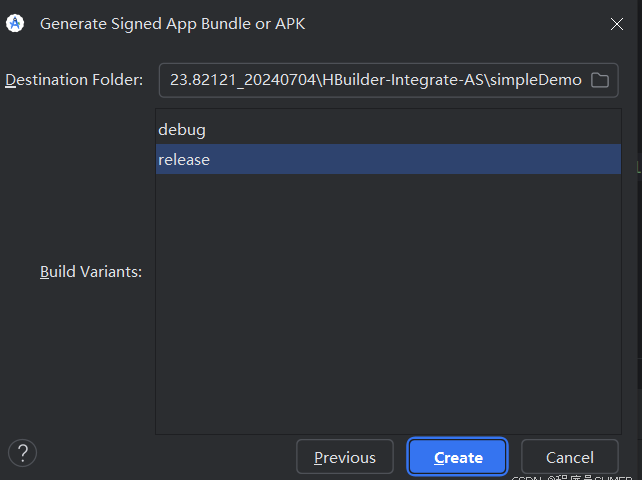The image size is (642, 480).
Task: Click the Android Studio logo icon
Action: (x=15, y=23)
